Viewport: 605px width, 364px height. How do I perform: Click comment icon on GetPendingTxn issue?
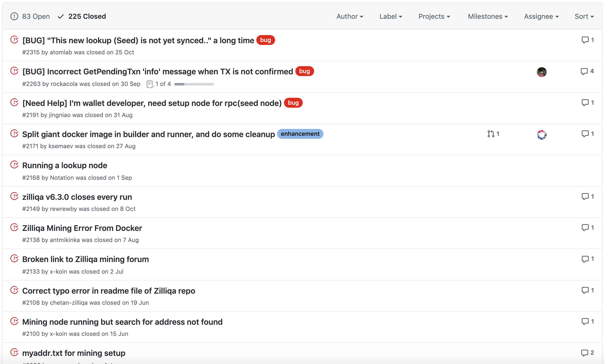point(584,71)
